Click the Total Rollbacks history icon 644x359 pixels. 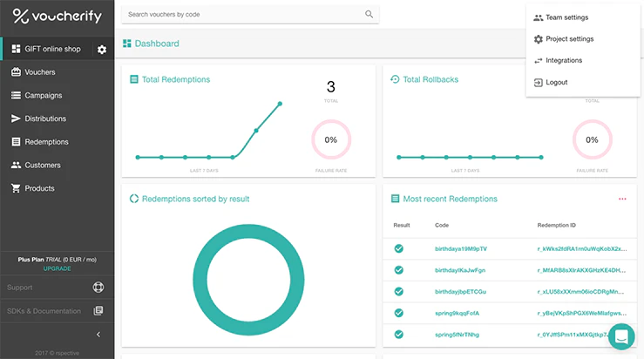395,79
